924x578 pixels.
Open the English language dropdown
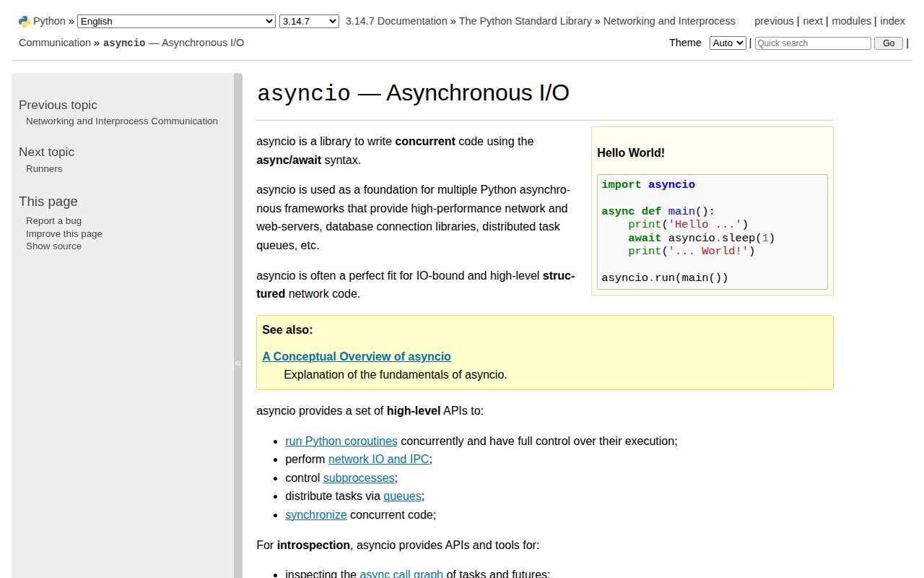click(x=176, y=22)
